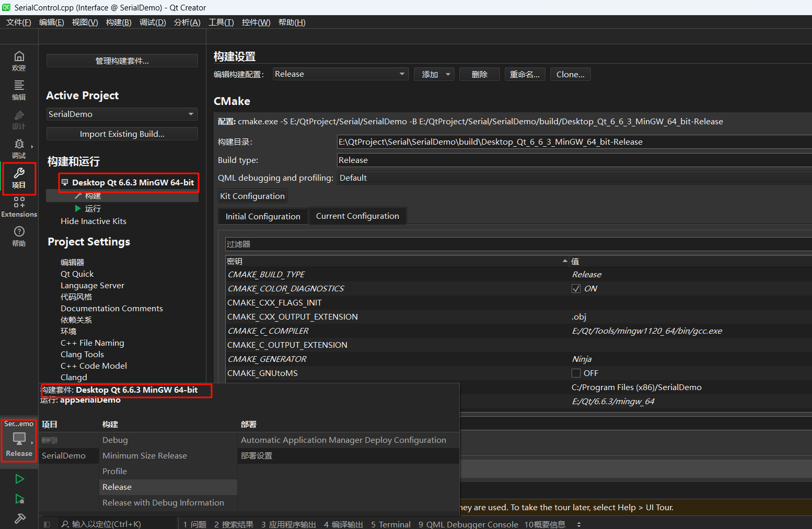The image size is (812, 529).
Task: Open the 设计 (Design) mode
Action: coord(19,120)
